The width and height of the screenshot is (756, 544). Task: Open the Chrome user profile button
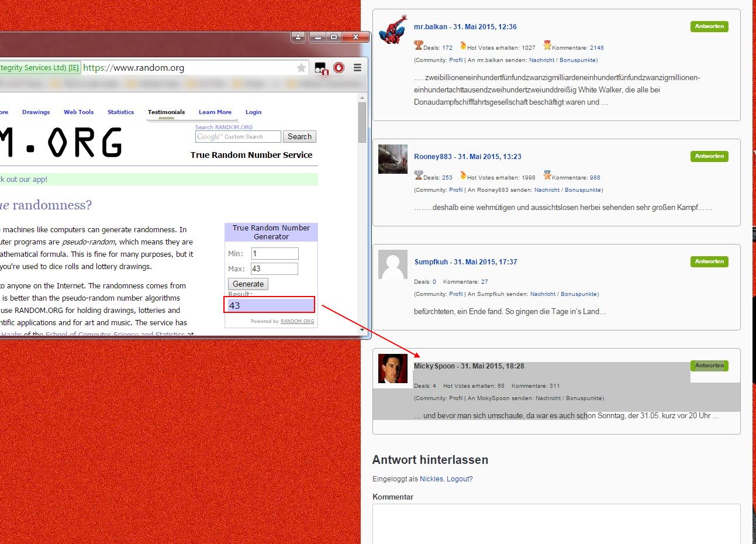coord(298,37)
